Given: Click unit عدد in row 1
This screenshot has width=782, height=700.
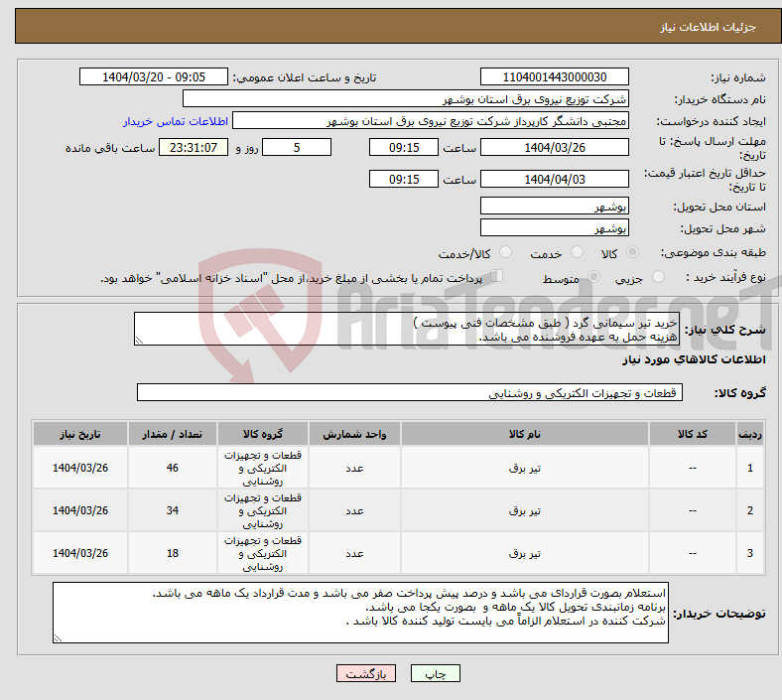Looking at the screenshot, I should coord(354,468).
